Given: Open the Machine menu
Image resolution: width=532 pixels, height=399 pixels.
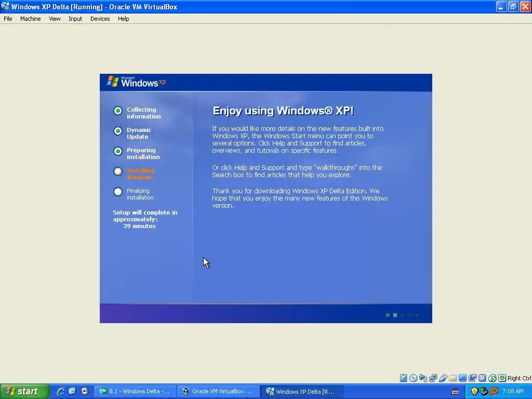Looking at the screenshot, I should pos(31,19).
